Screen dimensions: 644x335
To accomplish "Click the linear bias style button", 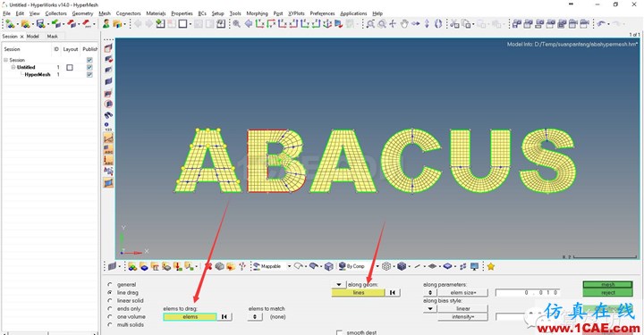I will (463, 308).
